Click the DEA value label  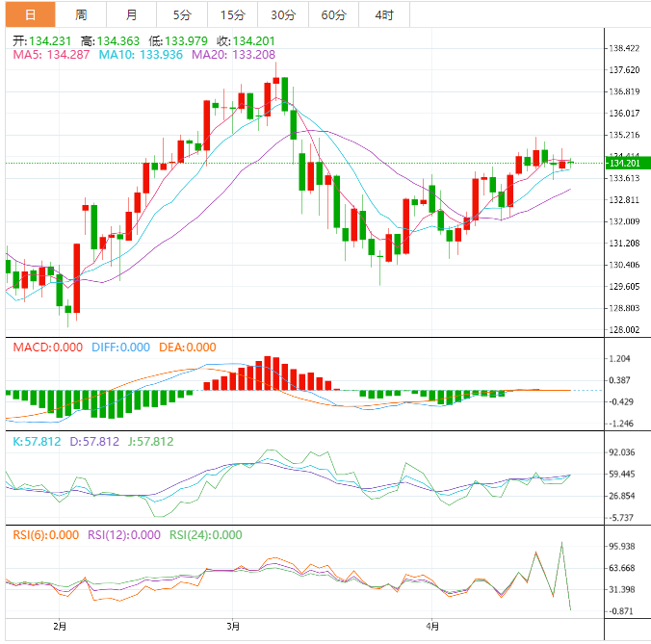tap(187, 348)
